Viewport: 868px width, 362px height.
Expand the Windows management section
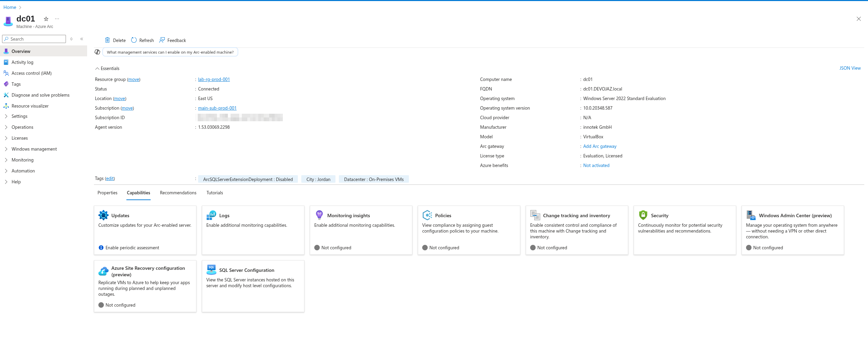coord(6,149)
